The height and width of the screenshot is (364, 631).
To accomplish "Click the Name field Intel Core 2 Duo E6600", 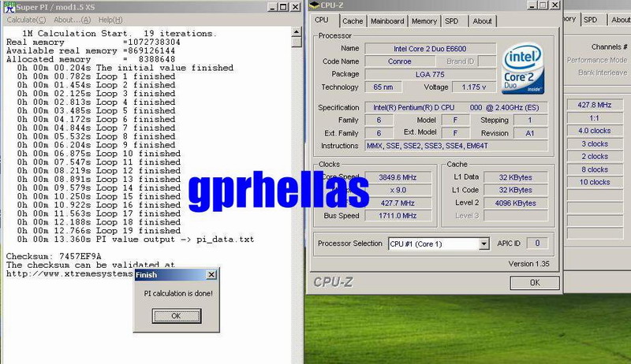I will 430,49.
